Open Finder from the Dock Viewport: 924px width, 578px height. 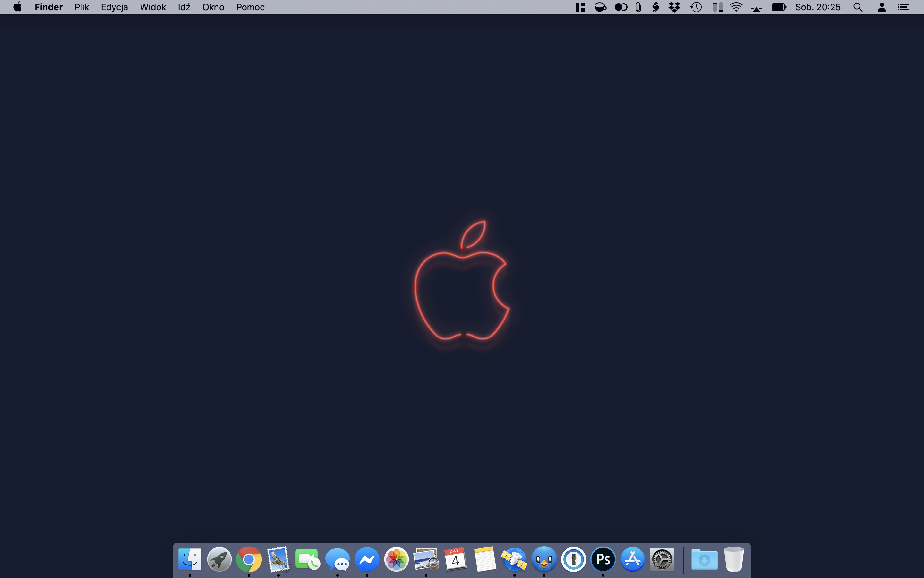tap(190, 559)
